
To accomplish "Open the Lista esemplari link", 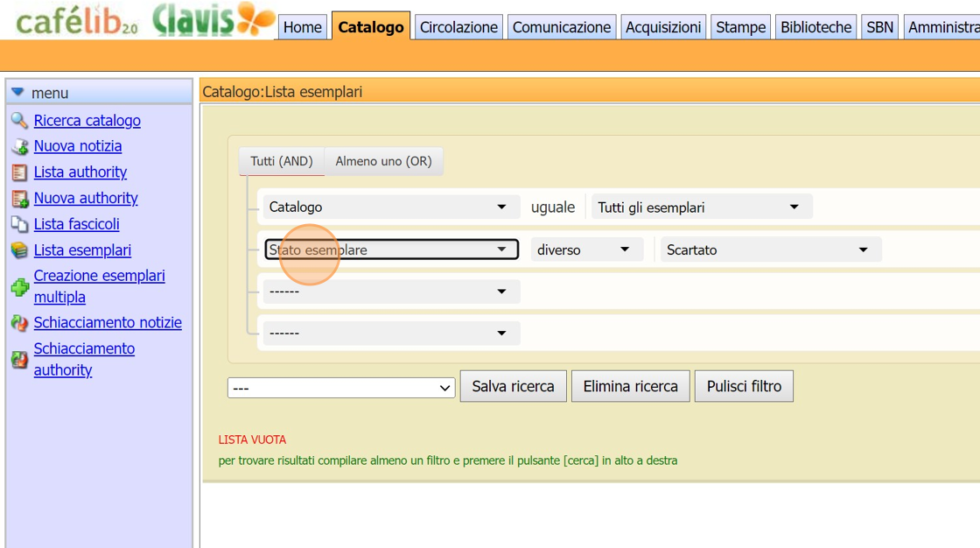I will tap(82, 250).
